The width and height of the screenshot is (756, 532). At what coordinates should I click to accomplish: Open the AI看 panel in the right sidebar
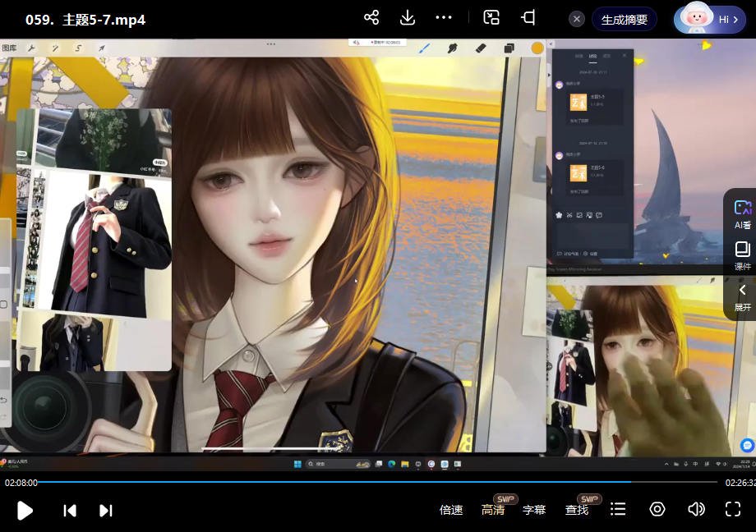[742, 215]
